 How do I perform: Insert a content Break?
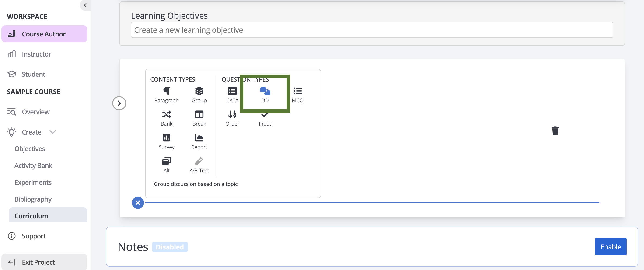click(199, 118)
